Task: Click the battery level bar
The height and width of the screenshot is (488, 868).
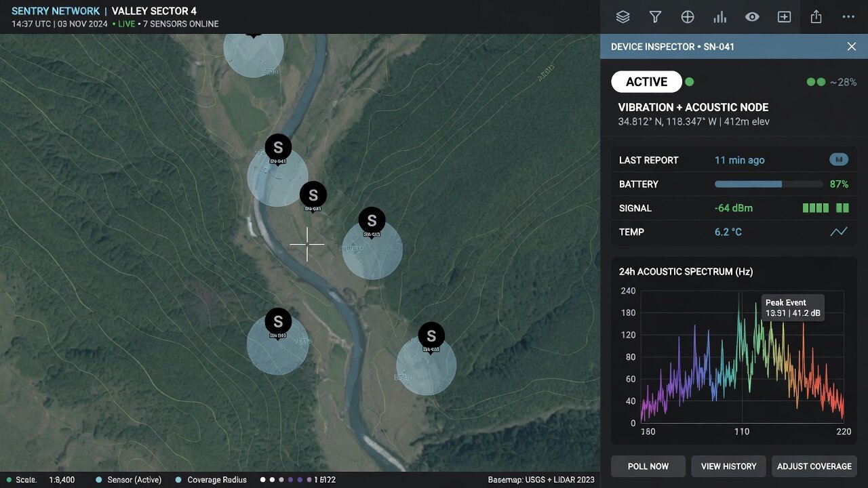Action: tap(769, 184)
